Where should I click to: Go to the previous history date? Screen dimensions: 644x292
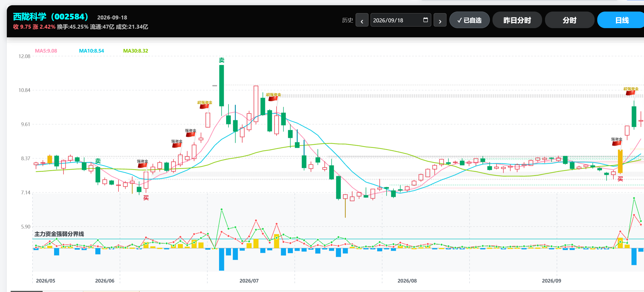coord(362,20)
